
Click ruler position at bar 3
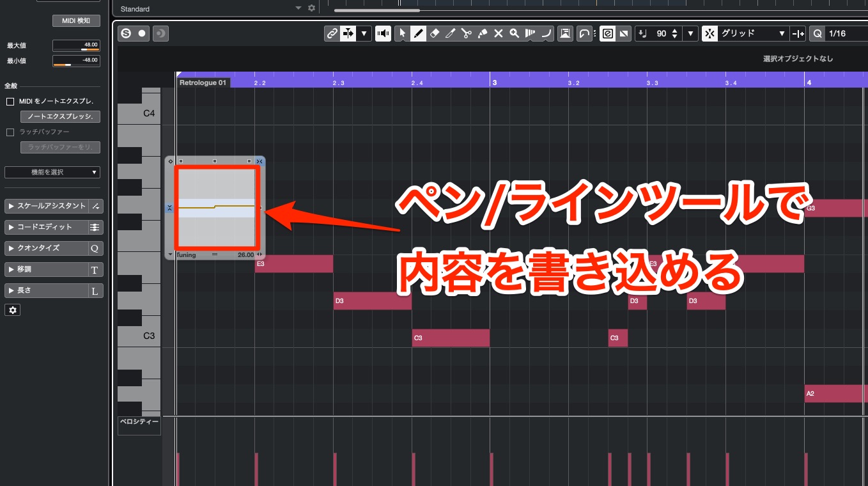(493, 82)
